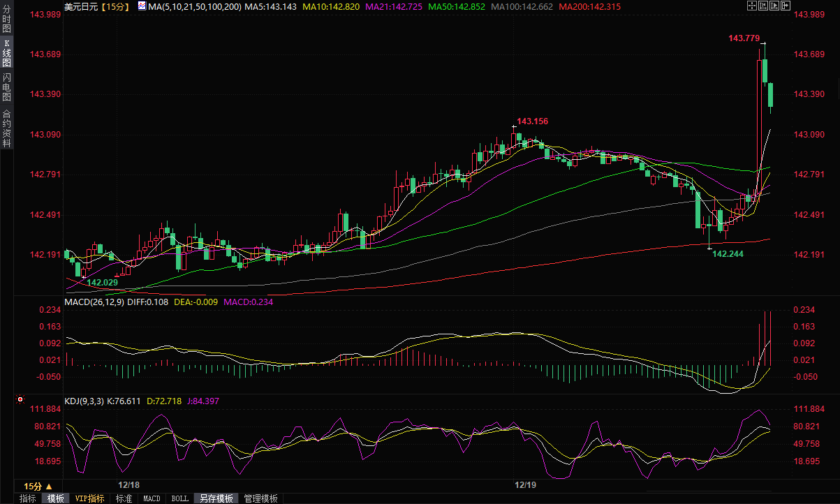Viewport: 840px width, 504px height.
Task: Click 另存模板 to save template
Action: pos(216,498)
